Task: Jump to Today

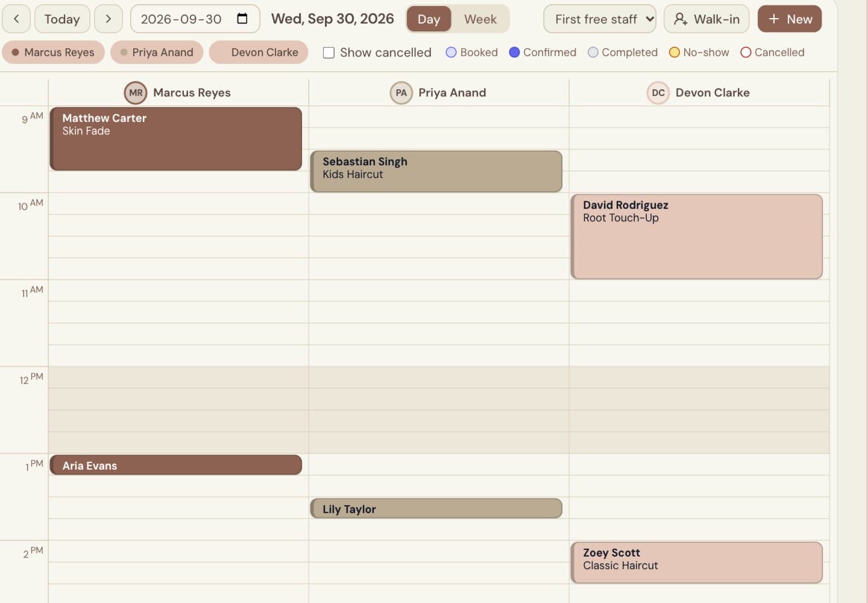Action: [x=62, y=19]
